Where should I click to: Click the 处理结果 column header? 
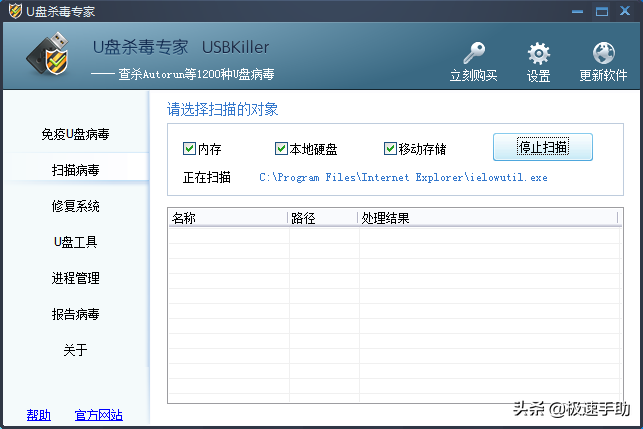(488, 218)
